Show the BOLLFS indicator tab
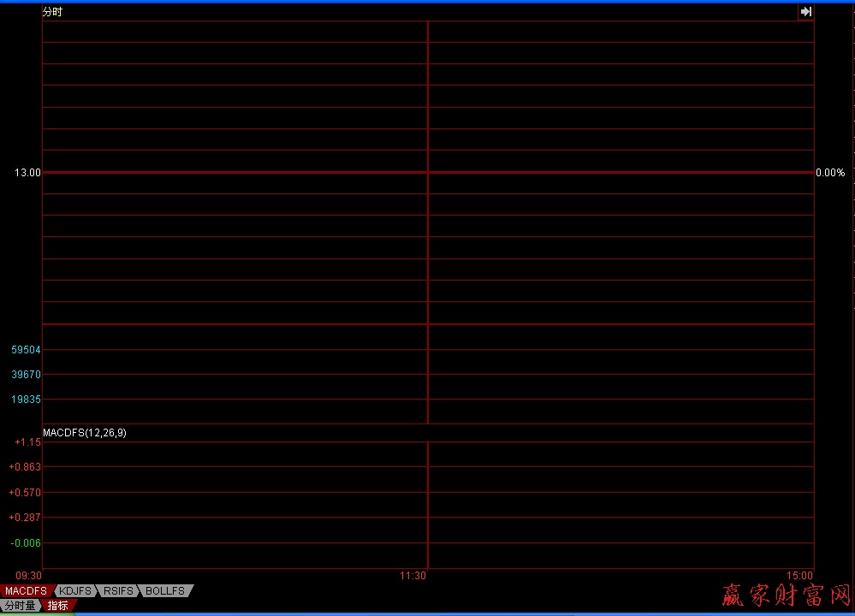The height and width of the screenshot is (616, 855). pyautogui.click(x=165, y=591)
